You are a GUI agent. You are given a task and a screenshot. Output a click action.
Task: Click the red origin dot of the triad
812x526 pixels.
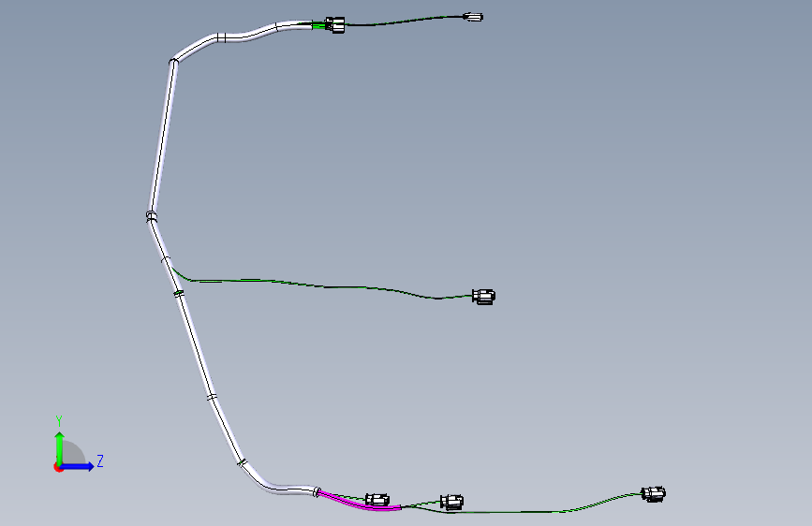58,467
